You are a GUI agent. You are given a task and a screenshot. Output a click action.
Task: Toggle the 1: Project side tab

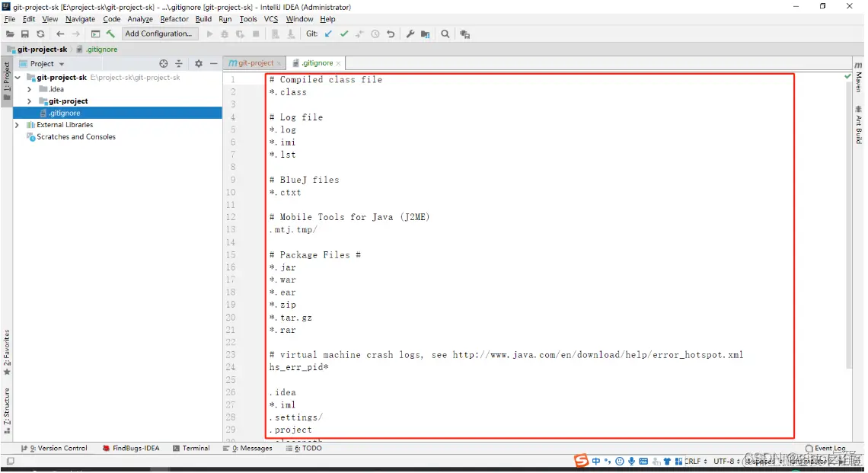pos(7,81)
